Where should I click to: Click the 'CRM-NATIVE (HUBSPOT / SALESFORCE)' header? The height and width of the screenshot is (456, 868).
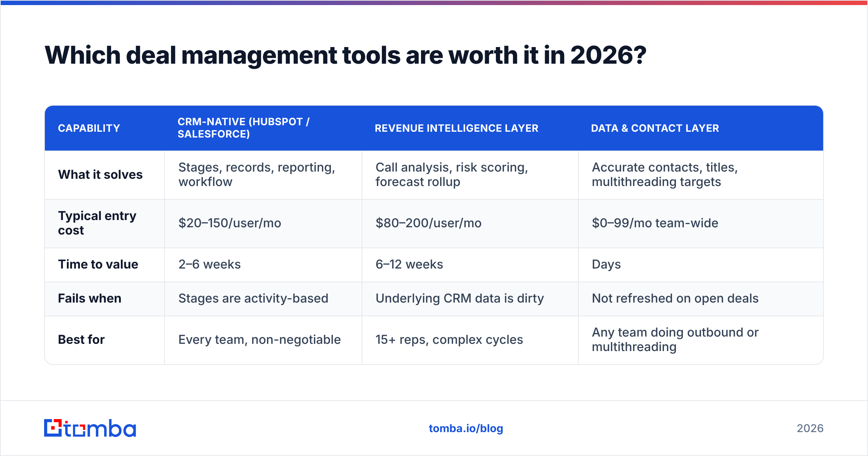tap(243, 128)
